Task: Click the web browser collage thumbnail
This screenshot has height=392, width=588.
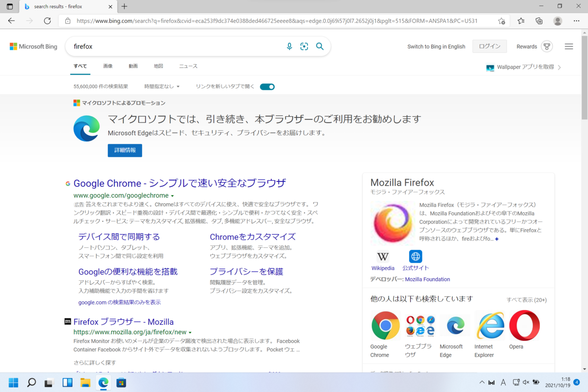Action: [x=420, y=325]
